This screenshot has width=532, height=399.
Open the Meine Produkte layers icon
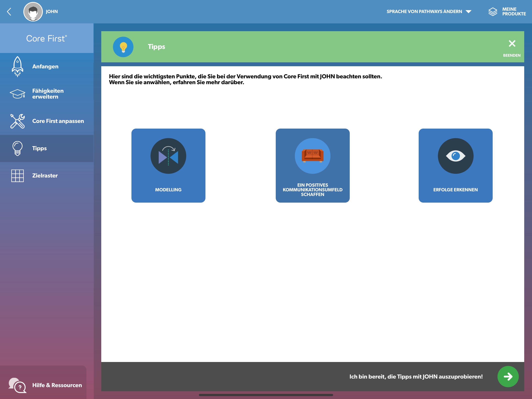(492, 11)
